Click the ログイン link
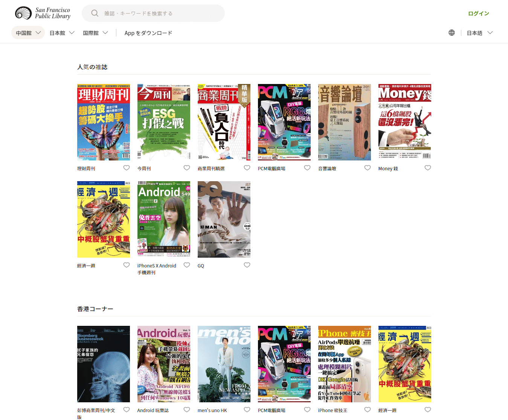The width and height of the screenshot is (508, 420). coord(478,13)
